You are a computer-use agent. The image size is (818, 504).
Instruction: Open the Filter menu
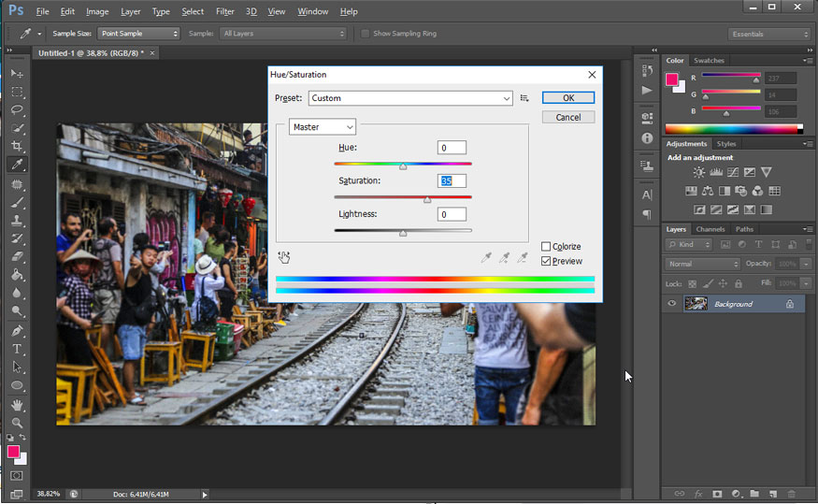click(x=224, y=11)
